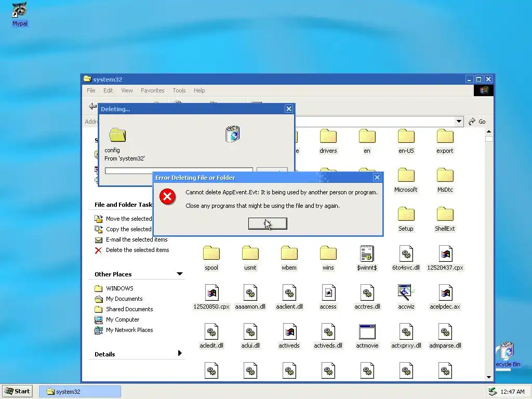Select the aaclient.dll file
Image resolution: width=532 pixels, height=399 pixels.
pos(289,298)
